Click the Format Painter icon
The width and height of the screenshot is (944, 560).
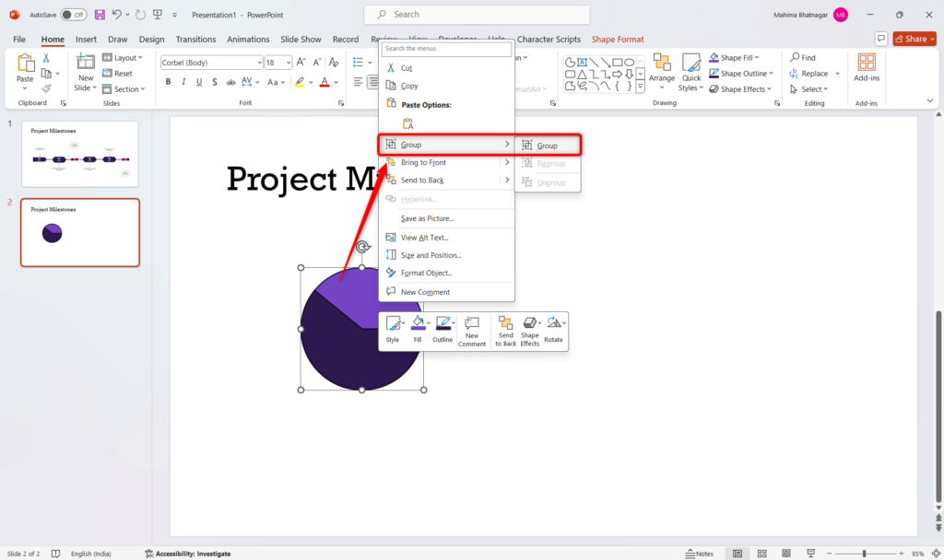click(46, 89)
